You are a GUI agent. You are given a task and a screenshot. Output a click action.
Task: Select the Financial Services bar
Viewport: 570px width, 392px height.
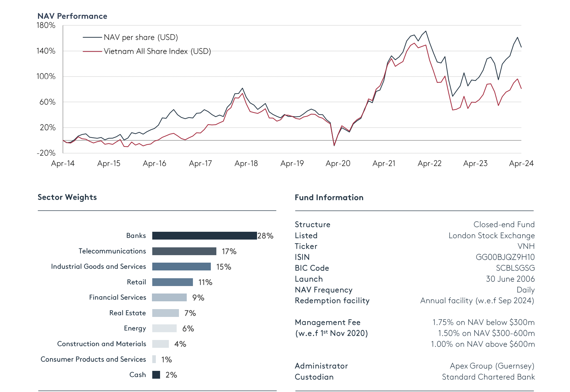(169, 297)
